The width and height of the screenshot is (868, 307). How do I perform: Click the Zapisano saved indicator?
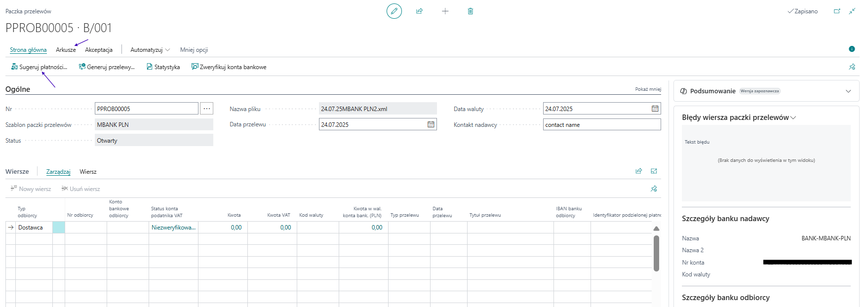coord(803,11)
